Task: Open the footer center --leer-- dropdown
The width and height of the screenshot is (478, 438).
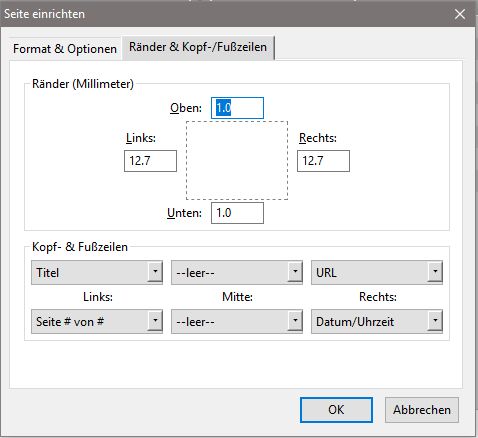Action: coord(237,322)
